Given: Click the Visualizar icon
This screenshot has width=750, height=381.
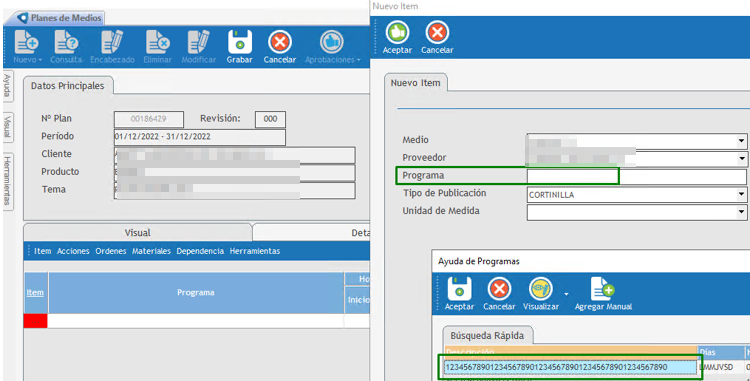Looking at the screenshot, I should click(x=541, y=294).
